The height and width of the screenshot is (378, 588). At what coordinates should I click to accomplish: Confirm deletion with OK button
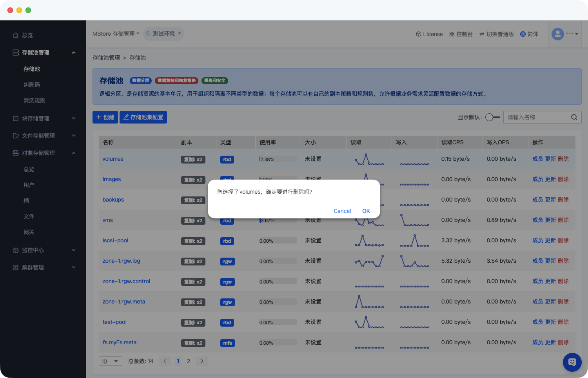click(x=366, y=211)
